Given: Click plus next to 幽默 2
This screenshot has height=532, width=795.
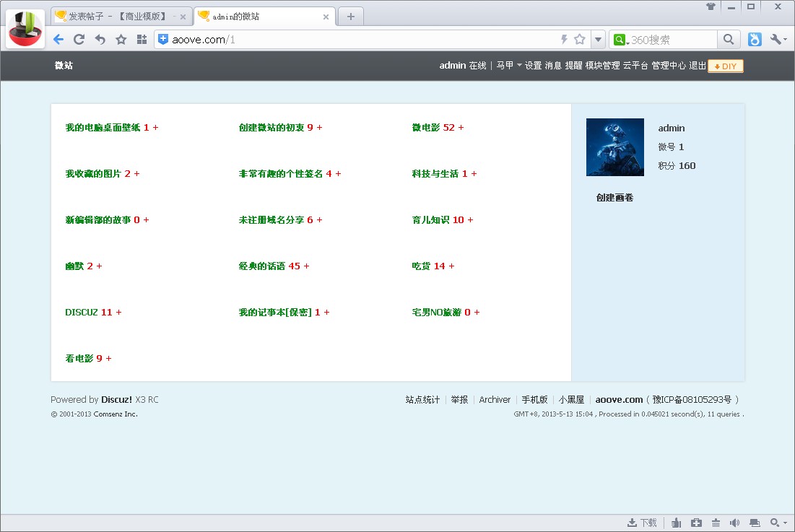Looking at the screenshot, I should 100,266.
